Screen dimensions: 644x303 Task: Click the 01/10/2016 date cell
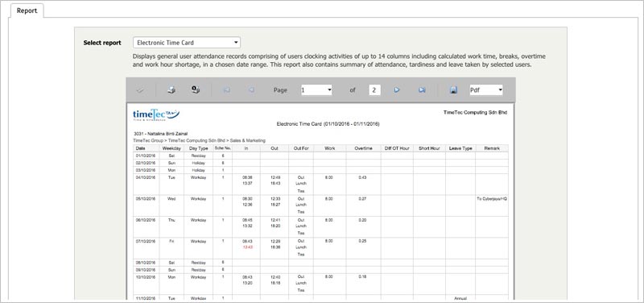pyautogui.click(x=146, y=156)
